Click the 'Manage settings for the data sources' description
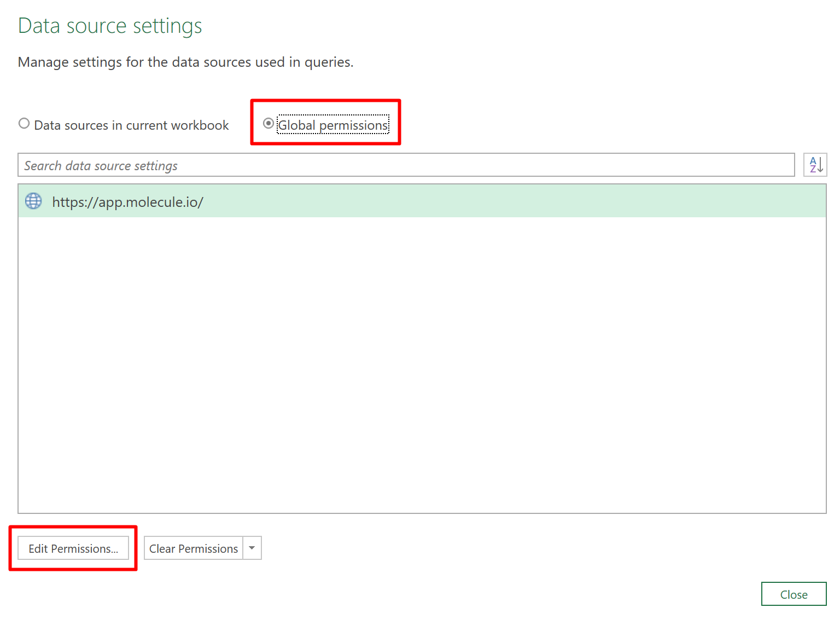Screen dimensions: 840x619 tap(185, 62)
